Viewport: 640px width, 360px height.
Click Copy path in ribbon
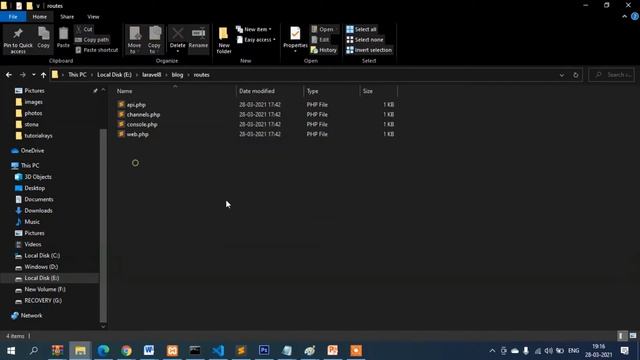click(x=92, y=40)
